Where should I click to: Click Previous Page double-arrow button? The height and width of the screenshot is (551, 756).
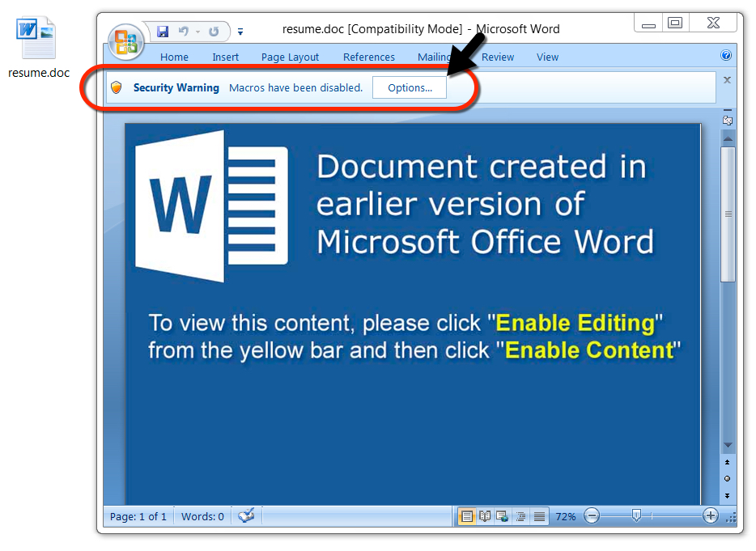coord(728,462)
